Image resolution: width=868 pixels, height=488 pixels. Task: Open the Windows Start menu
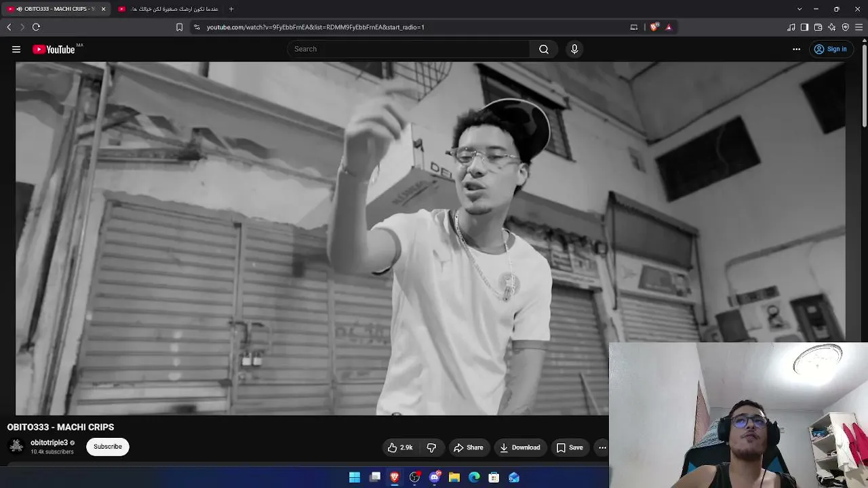click(355, 477)
